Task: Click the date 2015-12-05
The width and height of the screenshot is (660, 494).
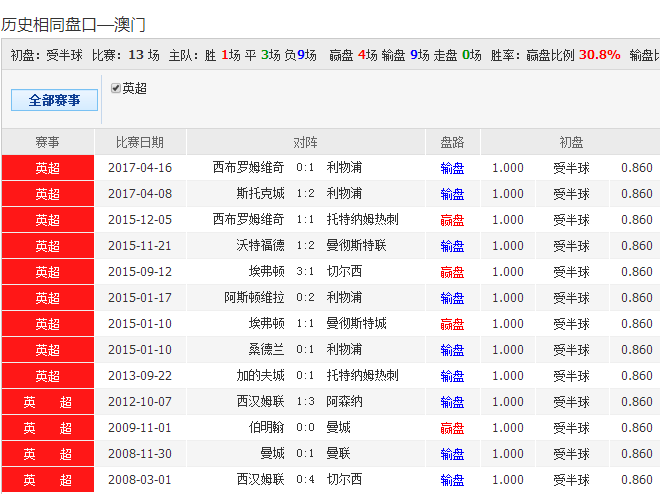Action: tap(140, 220)
